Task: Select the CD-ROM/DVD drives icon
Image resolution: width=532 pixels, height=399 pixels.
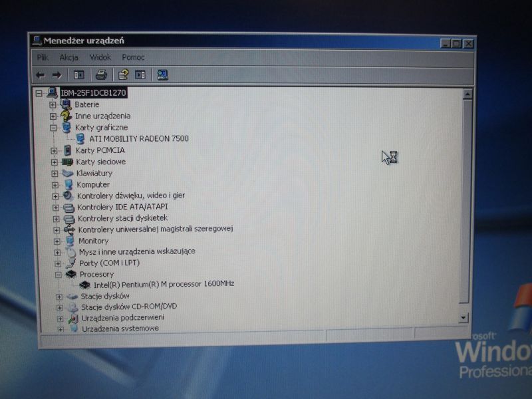Action: 72,307
